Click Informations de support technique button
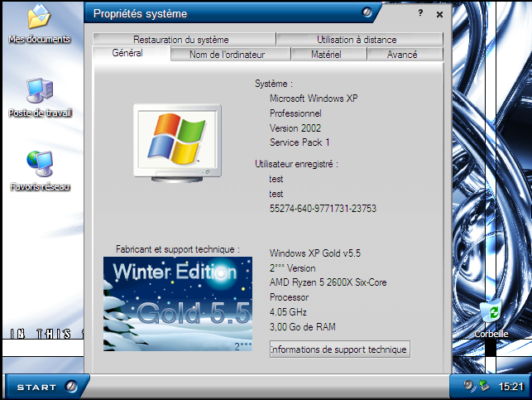Image resolution: width=532 pixels, height=400 pixels. (x=340, y=349)
